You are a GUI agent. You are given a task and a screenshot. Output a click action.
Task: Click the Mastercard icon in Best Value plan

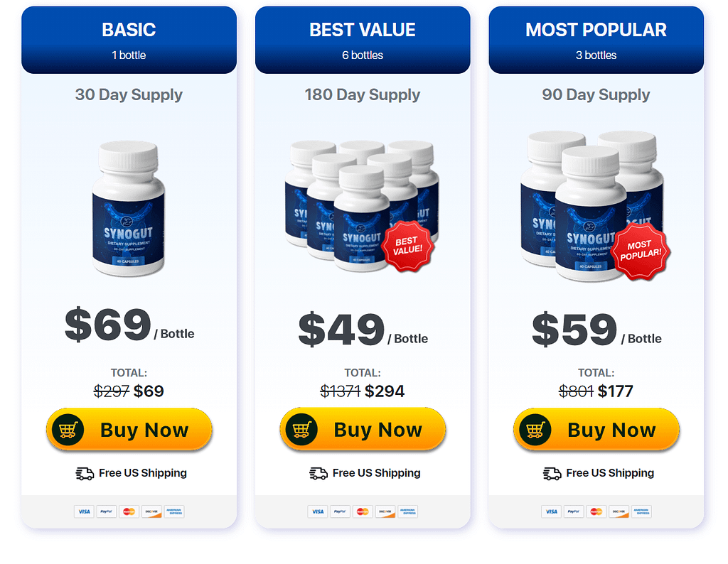click(363, 511)
